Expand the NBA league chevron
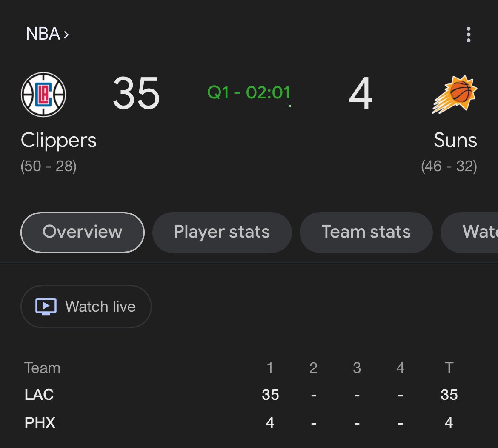The image size is (498, 448). click(66, 34)
